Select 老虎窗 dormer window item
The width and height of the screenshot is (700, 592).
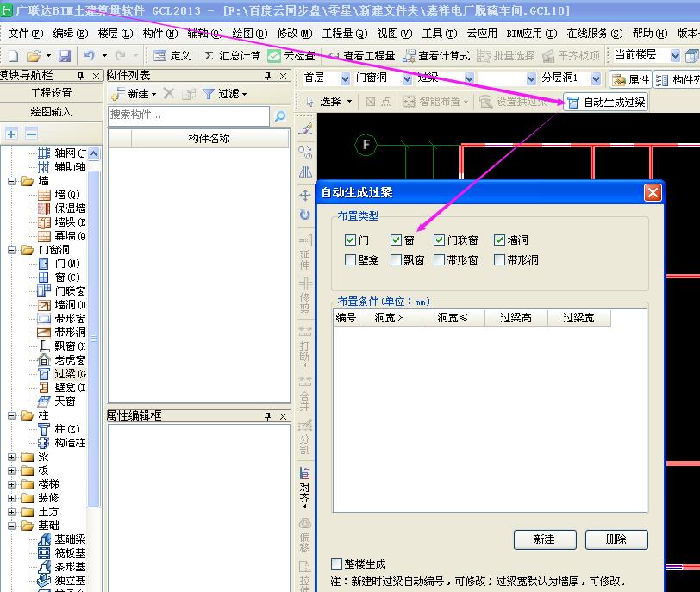point(62,360)
